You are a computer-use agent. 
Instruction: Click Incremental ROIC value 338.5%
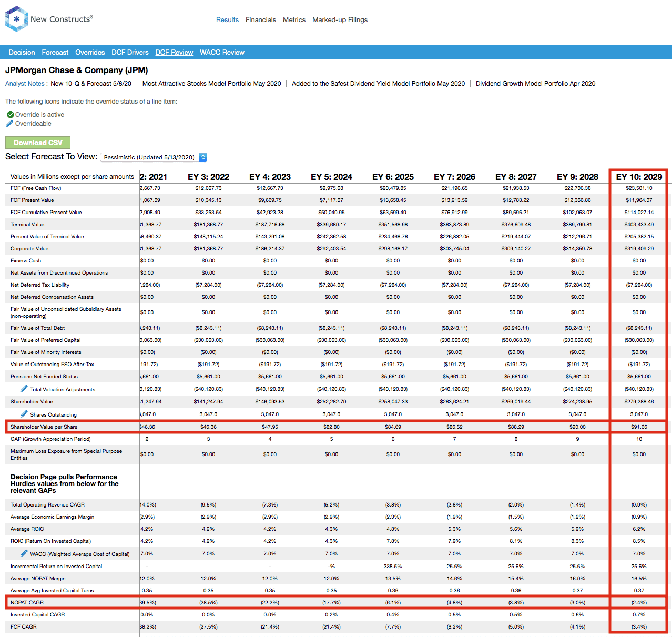pos(393,567)
